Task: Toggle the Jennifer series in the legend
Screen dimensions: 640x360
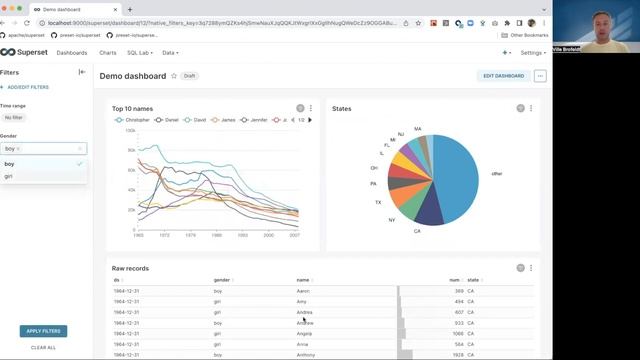Action: click(x=254, y=120)
